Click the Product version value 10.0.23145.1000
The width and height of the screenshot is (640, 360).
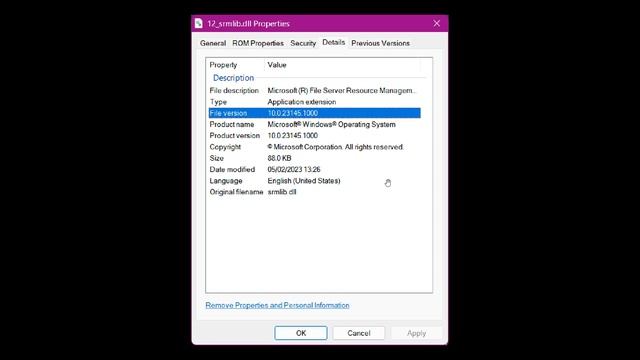[293, 136]
